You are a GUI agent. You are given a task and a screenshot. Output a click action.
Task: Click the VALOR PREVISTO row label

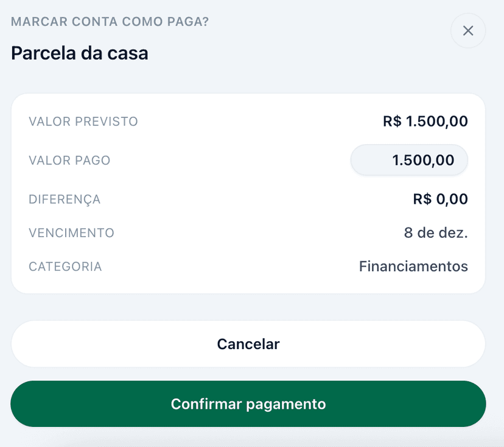click(x=83, y=122)
